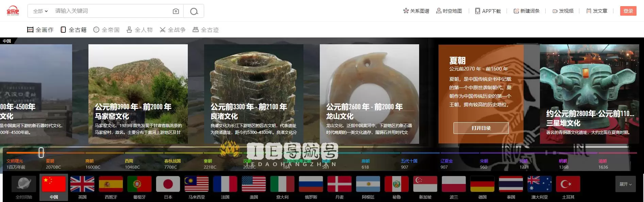Screen dimensions: 644x202
Task: Switch to the 全古迹 tab
Action: (205, 30)
